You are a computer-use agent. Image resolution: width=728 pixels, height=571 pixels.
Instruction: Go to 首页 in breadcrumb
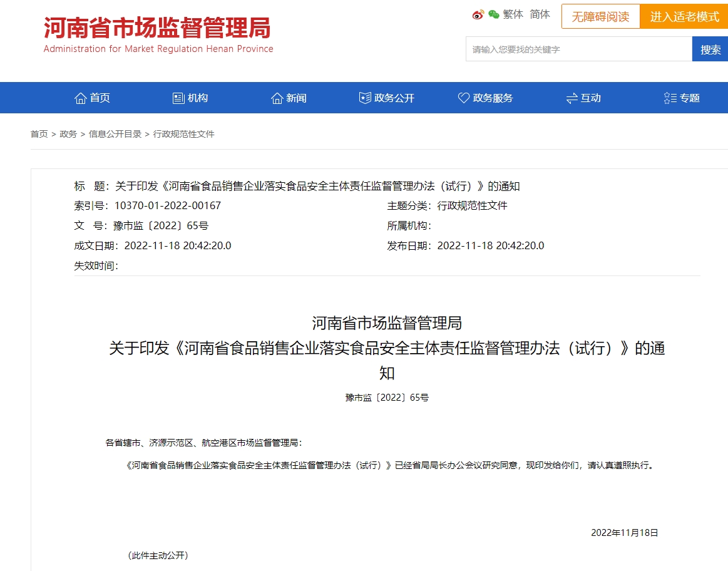pyautogui.click(x=39, y=134)
